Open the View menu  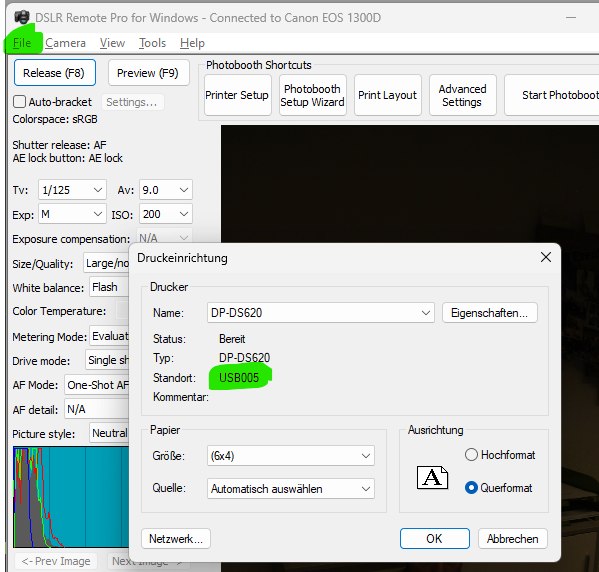click(x=112, y=43)
